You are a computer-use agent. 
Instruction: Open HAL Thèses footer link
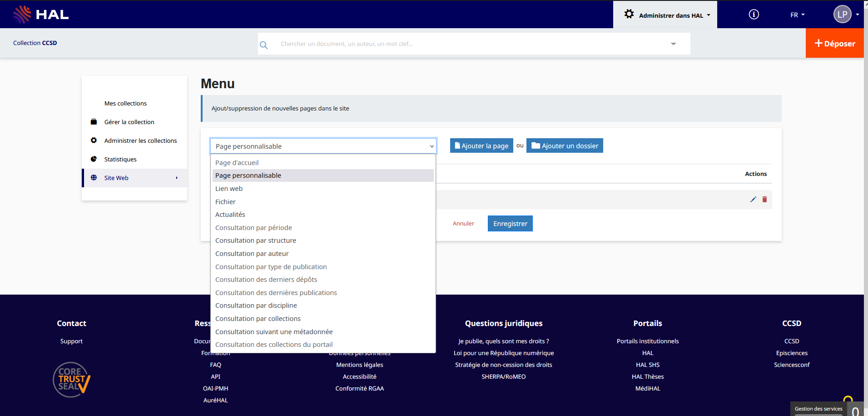648,376
